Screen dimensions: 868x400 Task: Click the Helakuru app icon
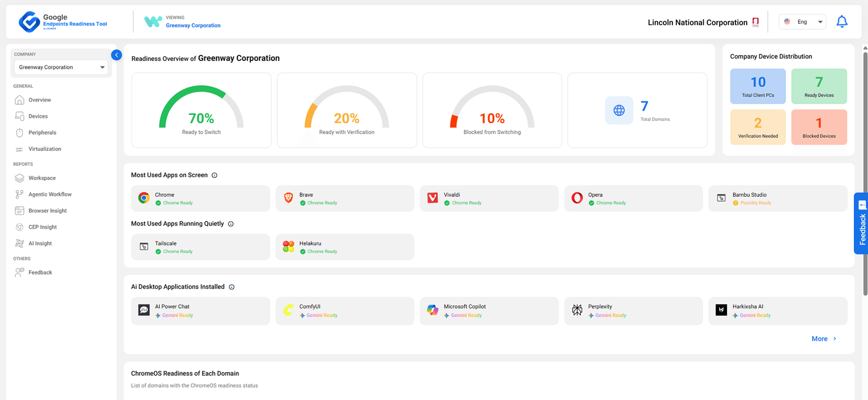point(288,247)
